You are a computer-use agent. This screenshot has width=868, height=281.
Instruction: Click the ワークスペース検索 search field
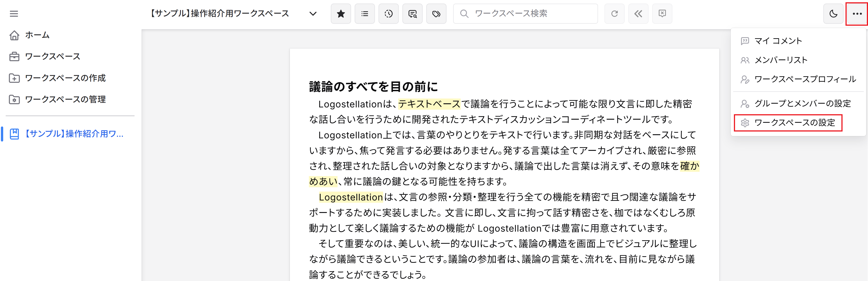tap(525, 13)
